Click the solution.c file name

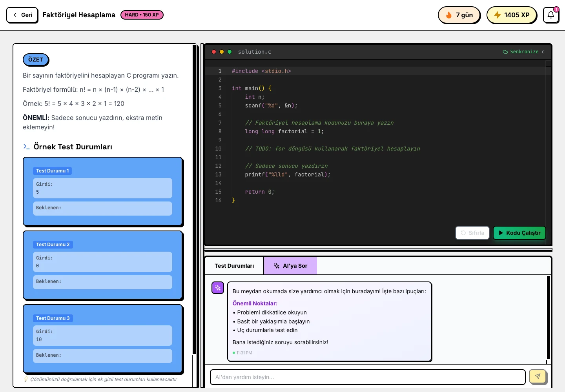pyautogui.click(x=254, y=52)
